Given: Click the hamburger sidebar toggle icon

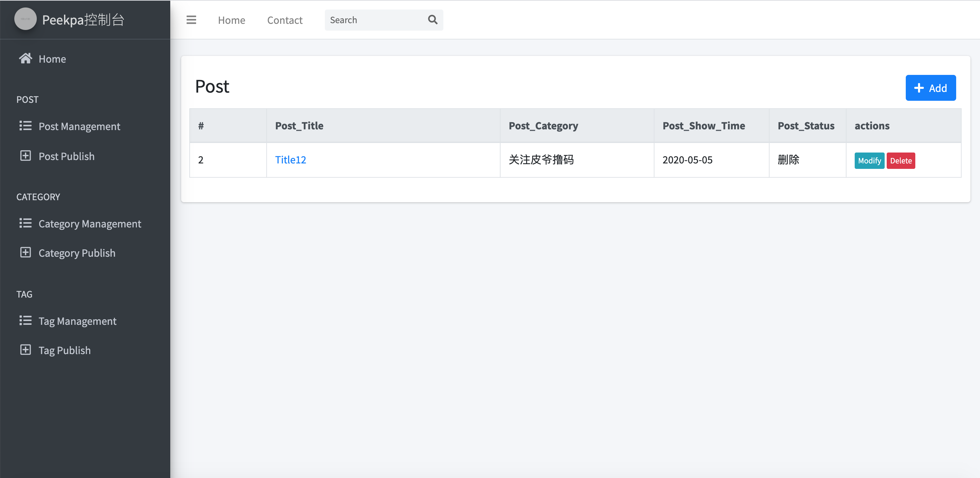Looking at the screenshot, I should 191,20.
